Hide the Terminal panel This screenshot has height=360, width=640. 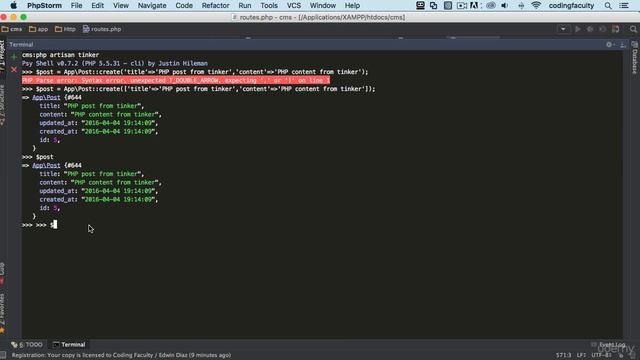click(623, 44)
